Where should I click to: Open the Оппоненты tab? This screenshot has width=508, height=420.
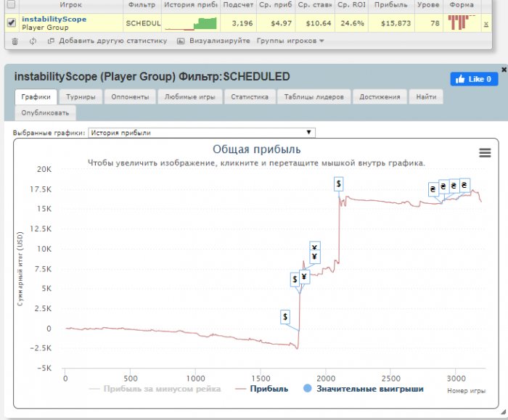[x=130, y=96]
